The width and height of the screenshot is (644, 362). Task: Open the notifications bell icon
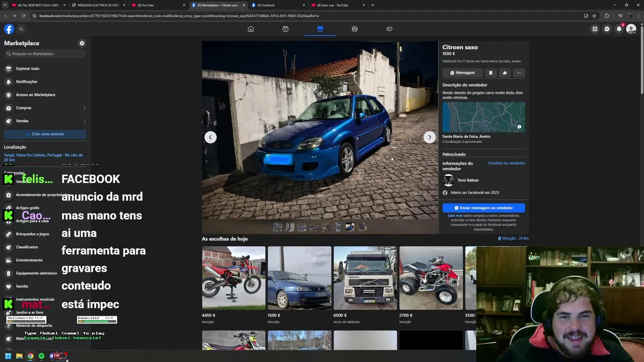click(x=619, y=29)
